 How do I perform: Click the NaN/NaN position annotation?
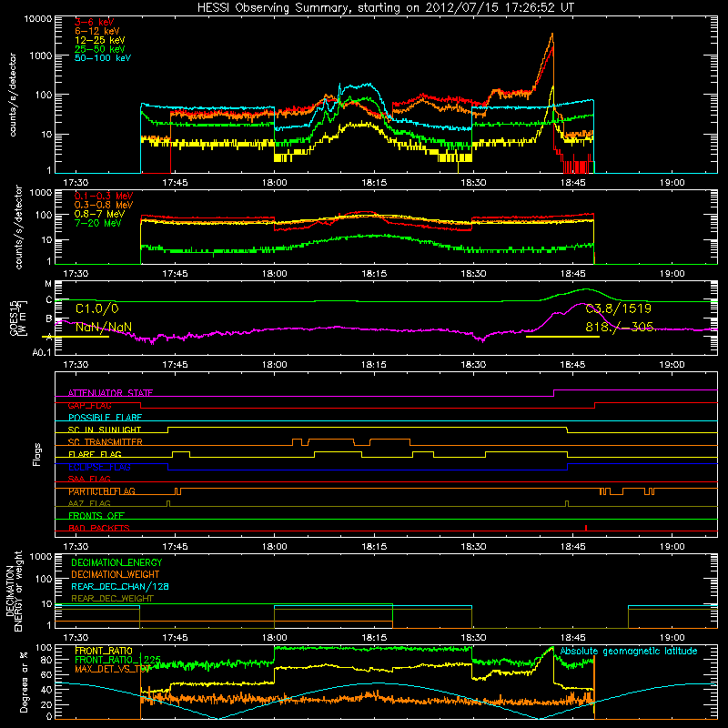(104, 328)
